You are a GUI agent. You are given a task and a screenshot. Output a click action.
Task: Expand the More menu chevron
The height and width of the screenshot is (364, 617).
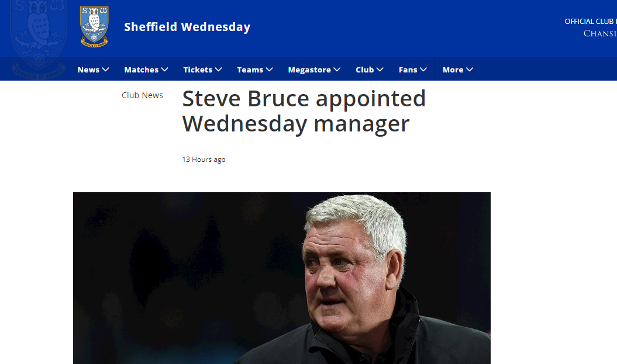tap(470, 70)
